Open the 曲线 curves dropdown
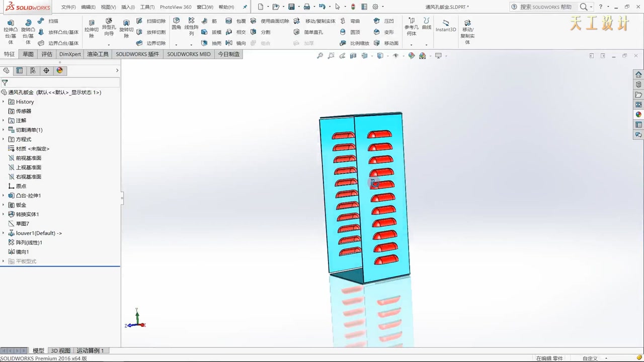 tap(427, 44)
